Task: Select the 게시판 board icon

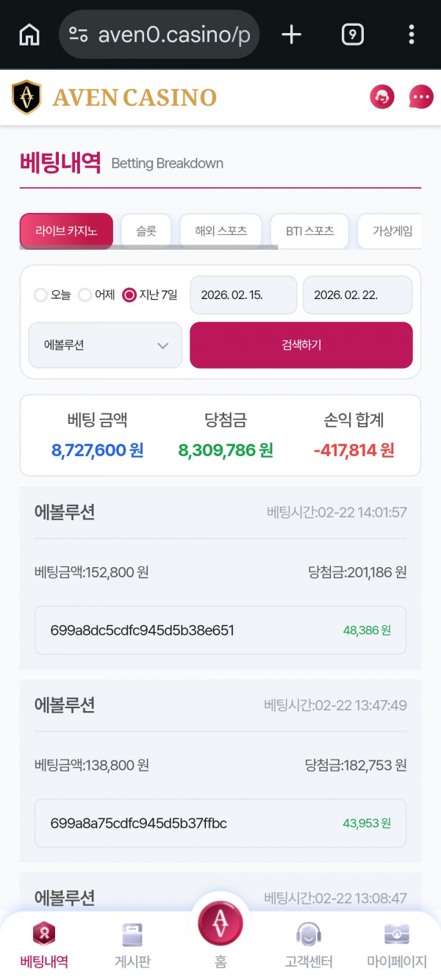Action: click(132, 933)
